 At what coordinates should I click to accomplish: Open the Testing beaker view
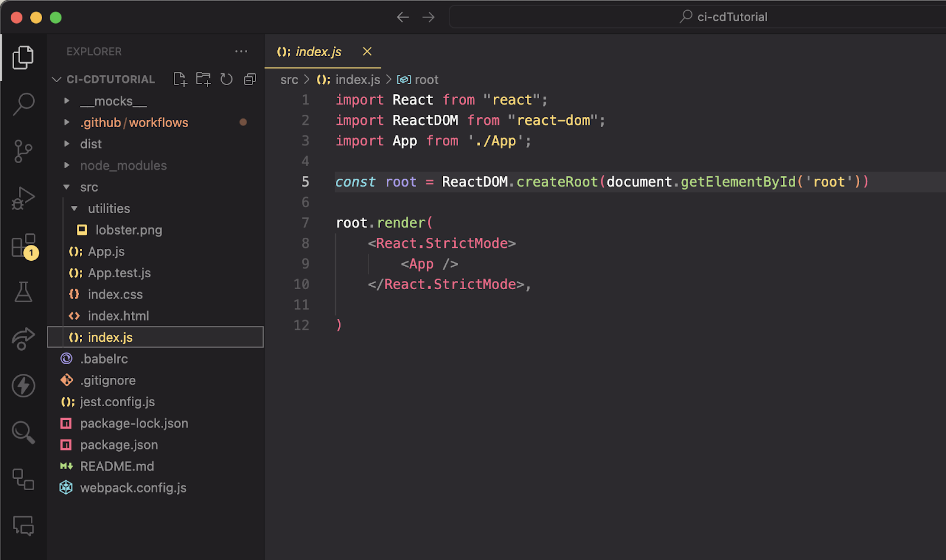pyautogui.click(x=23, y=292)
